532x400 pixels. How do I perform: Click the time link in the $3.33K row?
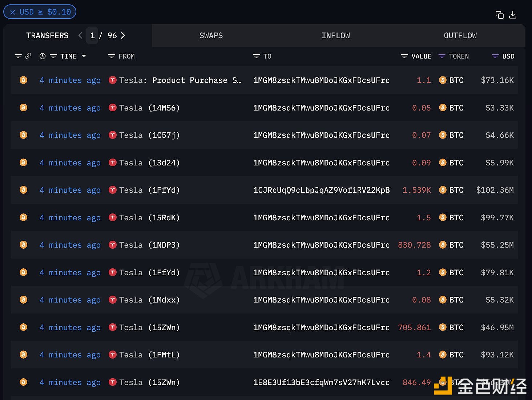pos(70,108)
